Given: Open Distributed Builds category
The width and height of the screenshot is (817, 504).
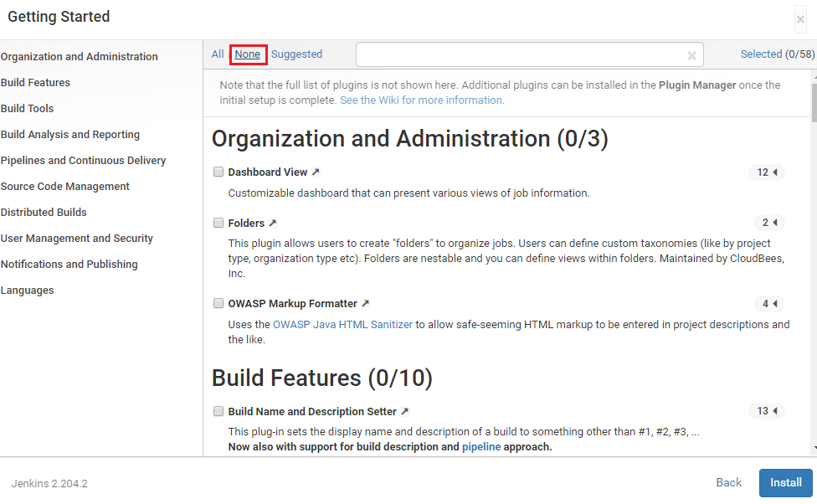Looking at the screenshot, I should (44, 212).
